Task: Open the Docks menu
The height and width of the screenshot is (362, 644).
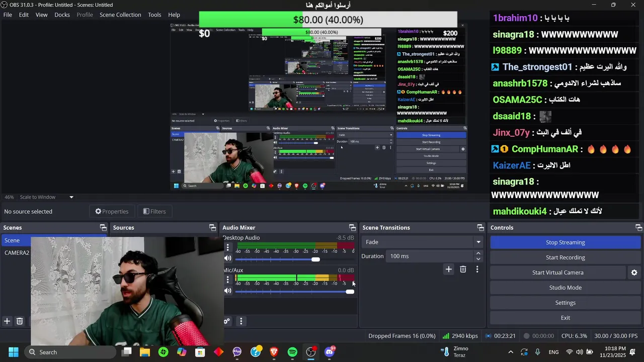Action: click(62, 15)
